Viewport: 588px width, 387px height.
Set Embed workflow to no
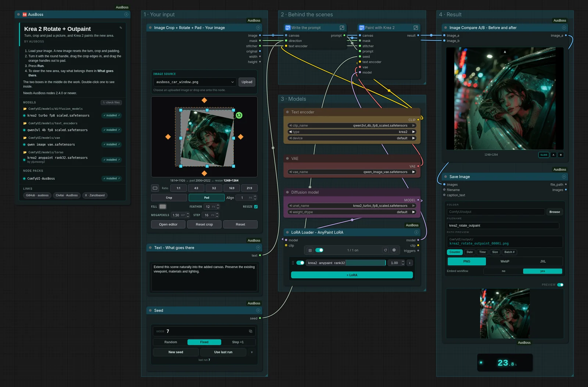[x=503, y=271]
